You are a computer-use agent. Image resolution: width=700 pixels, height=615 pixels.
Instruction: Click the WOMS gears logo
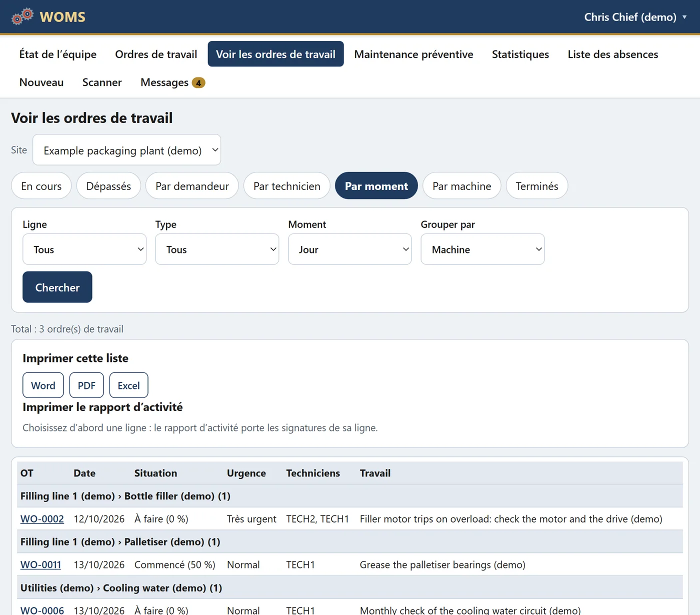(x=22, y=16)
